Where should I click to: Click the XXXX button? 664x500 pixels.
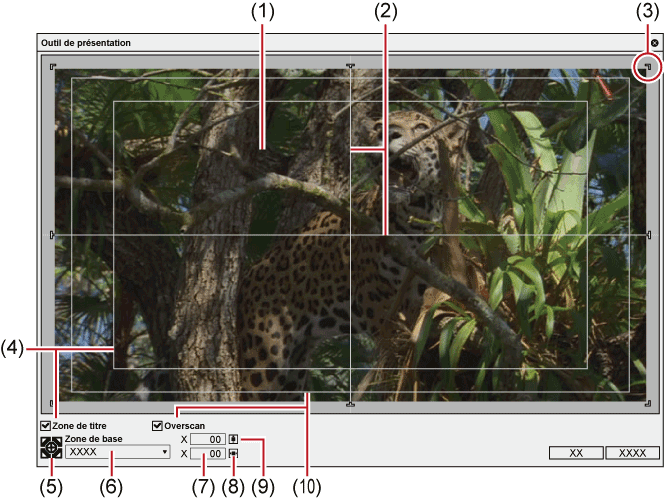click(632, 453)
